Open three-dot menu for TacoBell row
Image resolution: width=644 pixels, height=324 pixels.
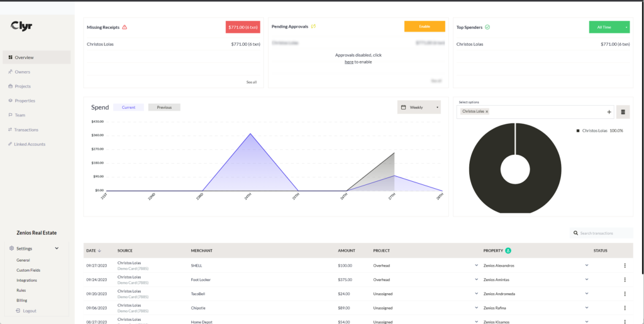click(x=625, y=294)
